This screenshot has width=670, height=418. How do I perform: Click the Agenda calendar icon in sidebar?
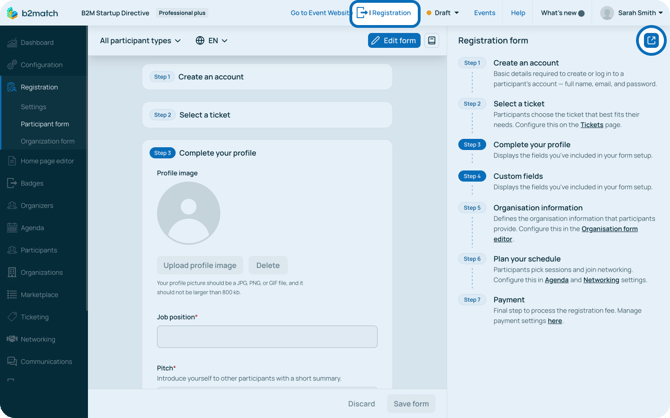click(x=12, y=228)
